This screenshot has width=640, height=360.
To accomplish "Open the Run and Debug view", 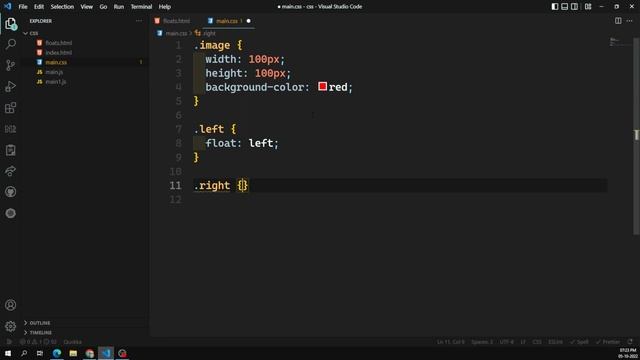I will pos(11,87).
